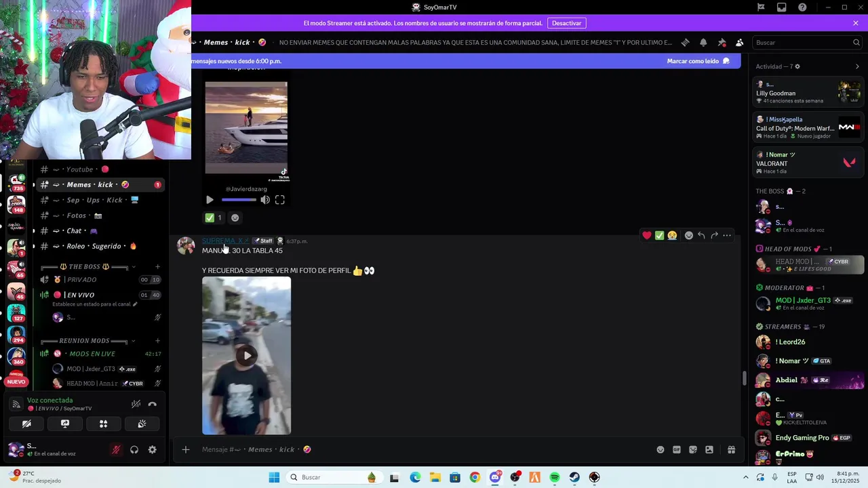Click the plus attachment button in message bar

pyautogui.click(x=186, y=449)
